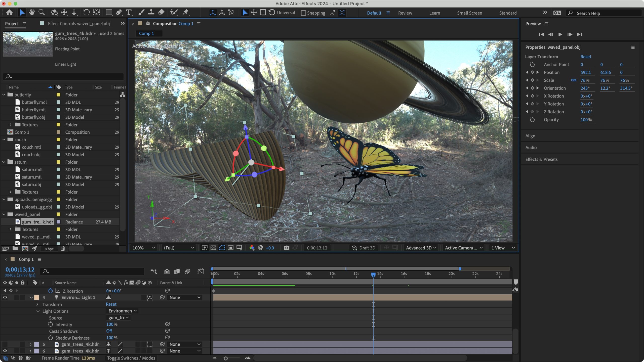Click the trash delete icon in Project panel
Viewport: 644px width, 362px height.
(63, 249)
